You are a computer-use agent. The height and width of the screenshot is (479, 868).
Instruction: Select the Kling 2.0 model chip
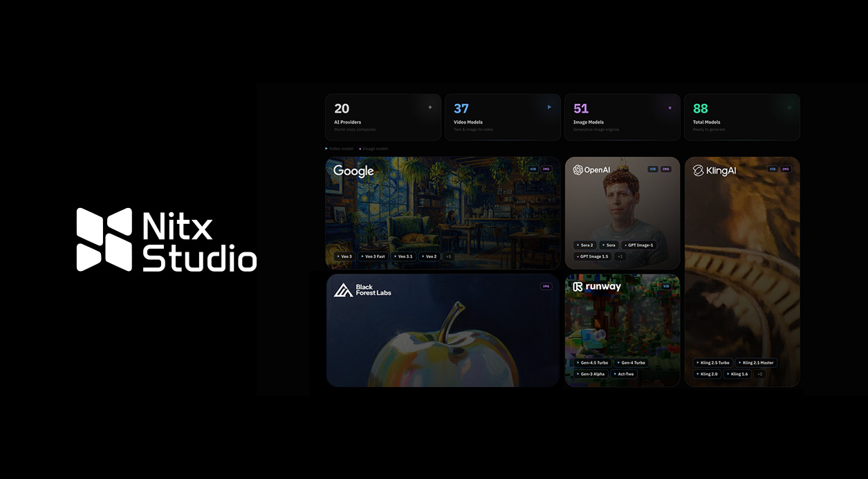[708, 374]
